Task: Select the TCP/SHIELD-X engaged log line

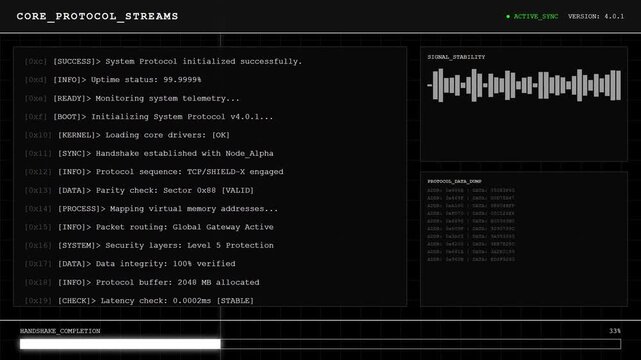Action: pyautogui.click(x=154, y=172)
